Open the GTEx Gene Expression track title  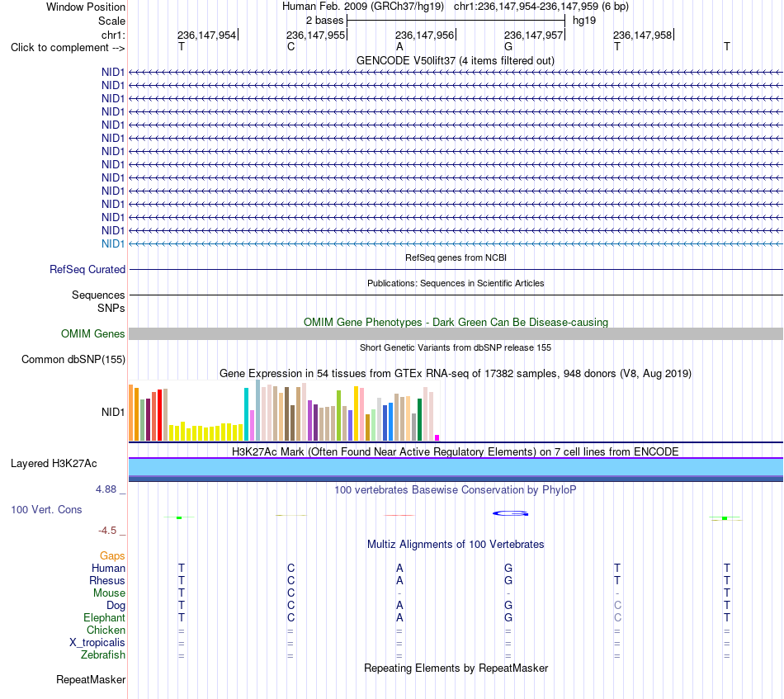point(456,374)
